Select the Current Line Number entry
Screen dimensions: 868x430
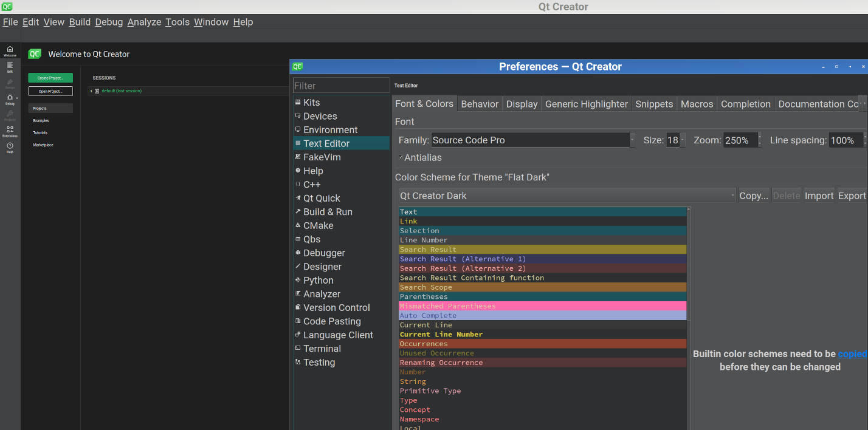(x=542, y=334)
